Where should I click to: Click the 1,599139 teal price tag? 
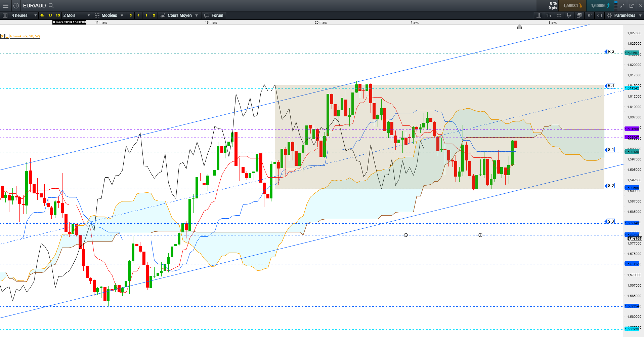632,152
